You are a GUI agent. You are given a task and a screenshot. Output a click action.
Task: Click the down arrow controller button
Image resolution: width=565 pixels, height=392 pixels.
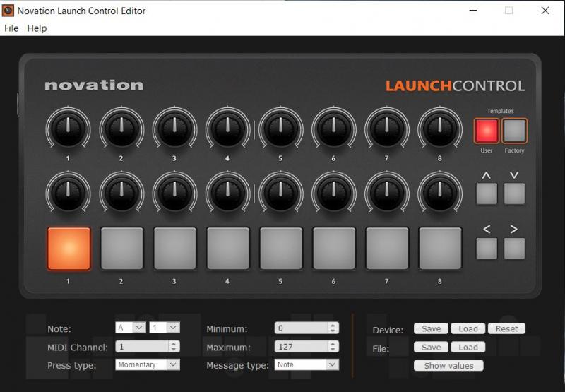coord(514,194)
